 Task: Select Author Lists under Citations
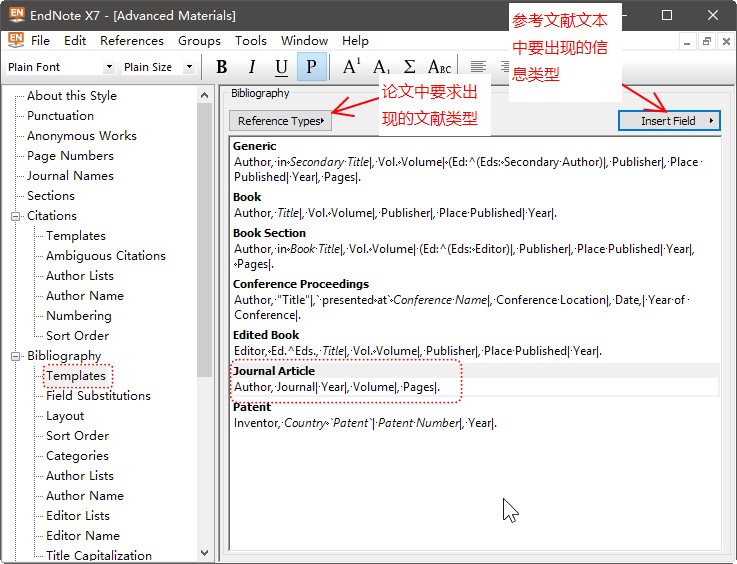click(80, 275)
